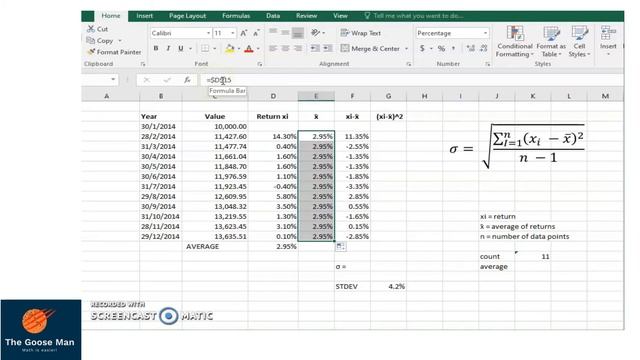Select Bottom Align icon
The width and height of the screenshot is (640, 360).
tap(298, 32)
